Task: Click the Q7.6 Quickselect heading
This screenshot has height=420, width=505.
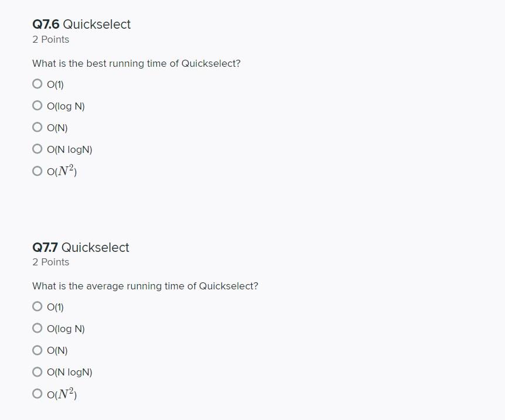Action: coord(81,25)
